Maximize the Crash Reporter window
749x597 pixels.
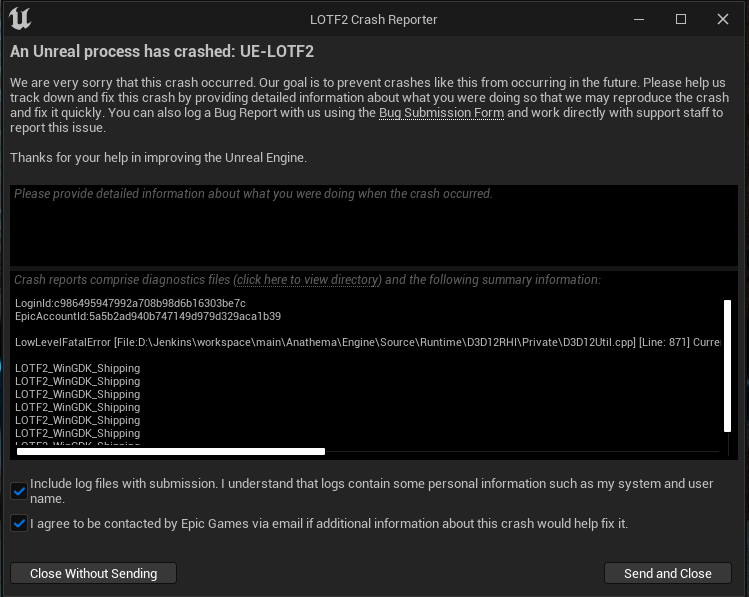pyautogui.click(x=681, y=19)
